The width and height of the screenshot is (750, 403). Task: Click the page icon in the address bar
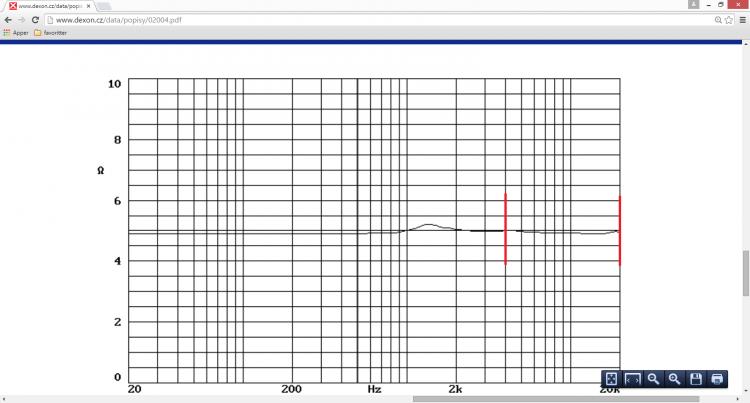click(x=50, y=20)
